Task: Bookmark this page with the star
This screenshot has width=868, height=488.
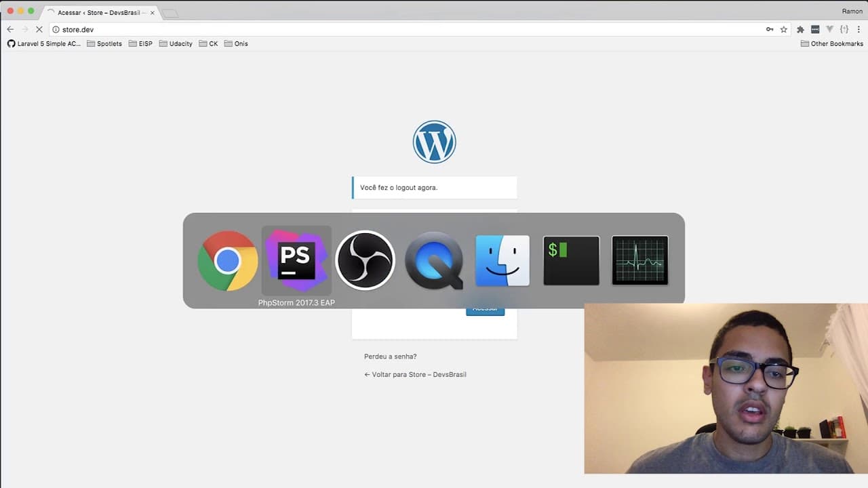Action: 784,29
